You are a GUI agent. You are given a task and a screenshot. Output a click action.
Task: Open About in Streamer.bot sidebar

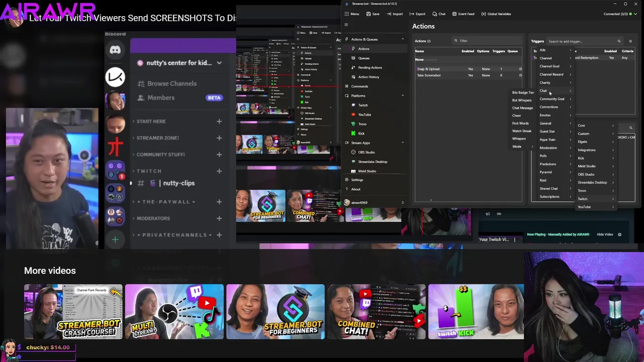(x=356, y=190)
